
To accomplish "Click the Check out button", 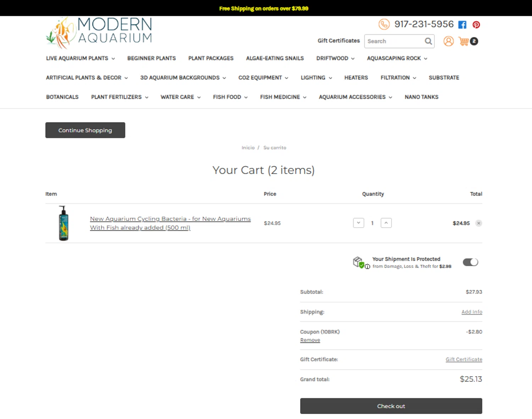I will click(x=391, y=406).
